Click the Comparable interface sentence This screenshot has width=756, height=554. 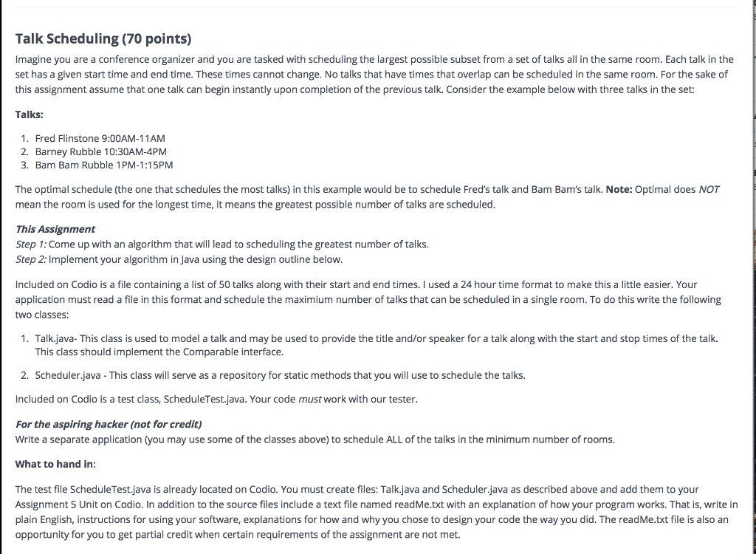pyautogui.click(x=170, y=352)
